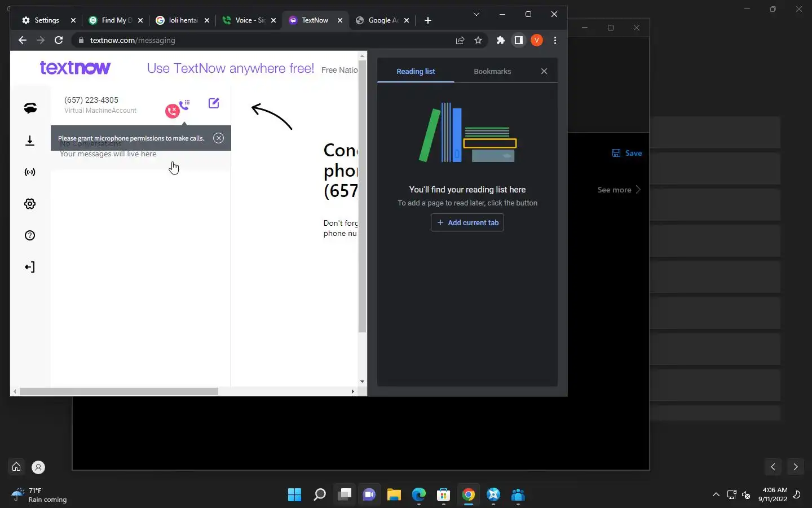Open Windows taskbar search
Image resolution: width=812 pixels, height=508 pixels.
click(x=320, y=495)
